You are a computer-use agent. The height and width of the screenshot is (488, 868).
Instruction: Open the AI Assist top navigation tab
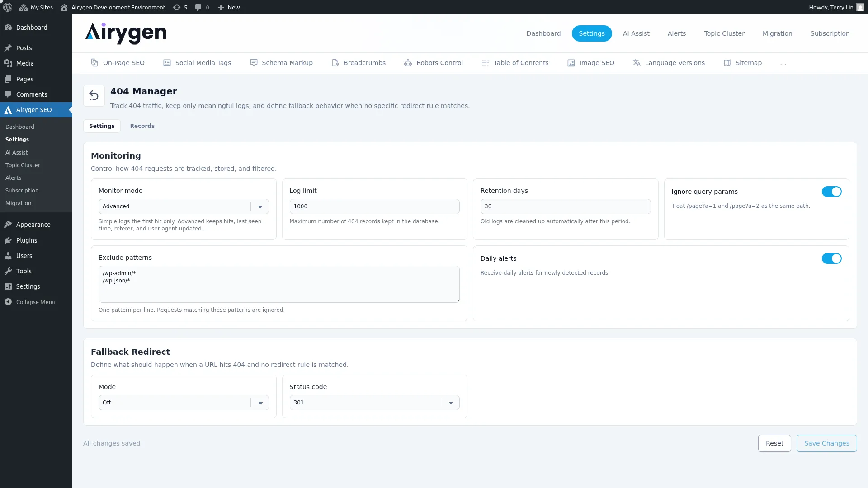pos(636,33)
